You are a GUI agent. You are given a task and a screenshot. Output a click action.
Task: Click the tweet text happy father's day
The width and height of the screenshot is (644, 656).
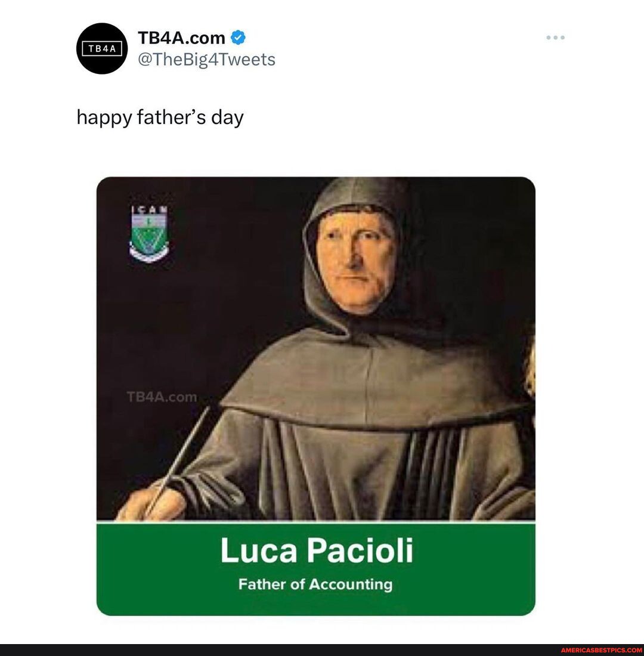pyautogui.click(x=160, y=117)
